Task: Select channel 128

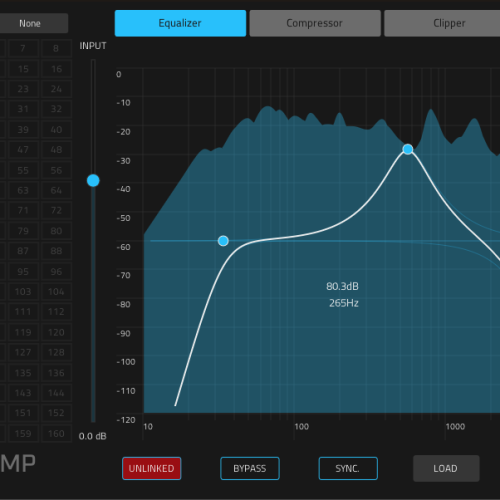Action: (56, 352)
